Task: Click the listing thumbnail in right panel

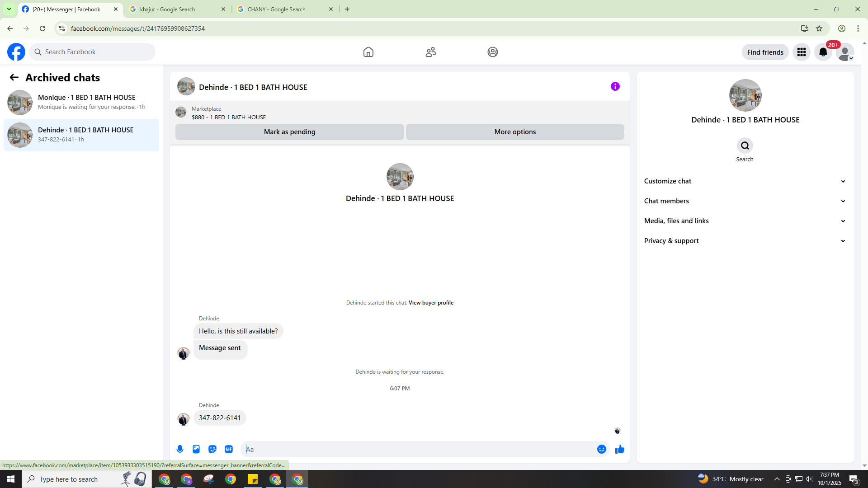Action: [x=745, y=95]
